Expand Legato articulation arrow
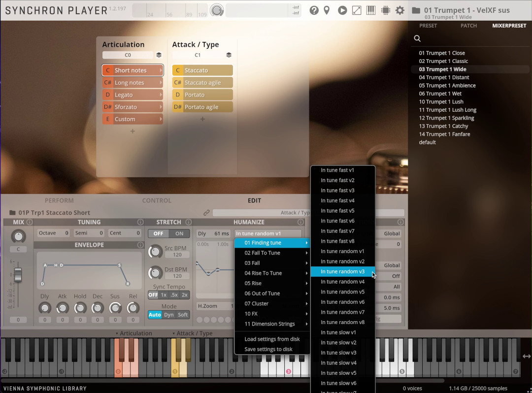 click(x=161, y=95)
